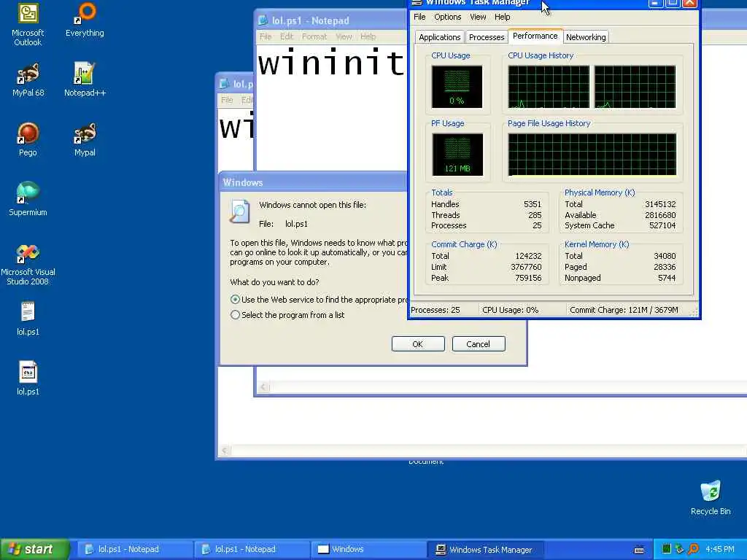Screen dimensions: 747x560
Task: Activate Windows dialog taskbar button
Action: point(368,549)
